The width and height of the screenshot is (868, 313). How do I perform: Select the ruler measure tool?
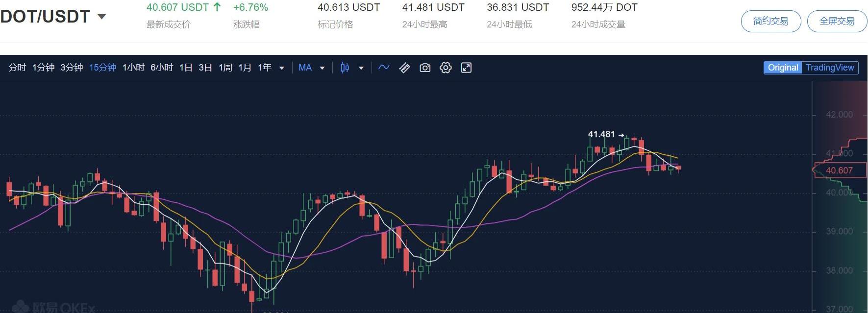click(404, 68)
